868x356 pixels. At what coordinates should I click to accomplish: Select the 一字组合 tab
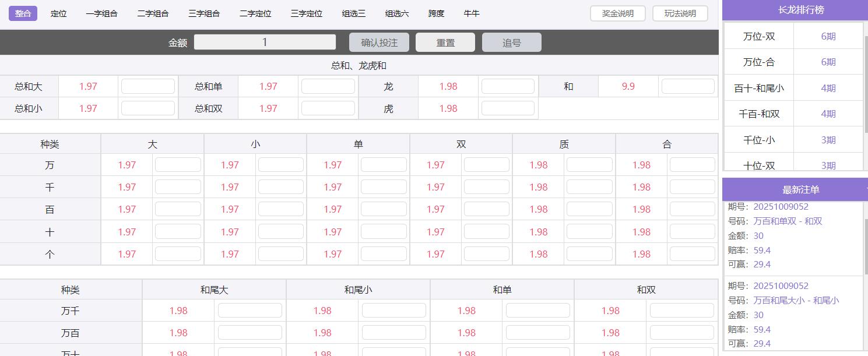tap(102, 13)
